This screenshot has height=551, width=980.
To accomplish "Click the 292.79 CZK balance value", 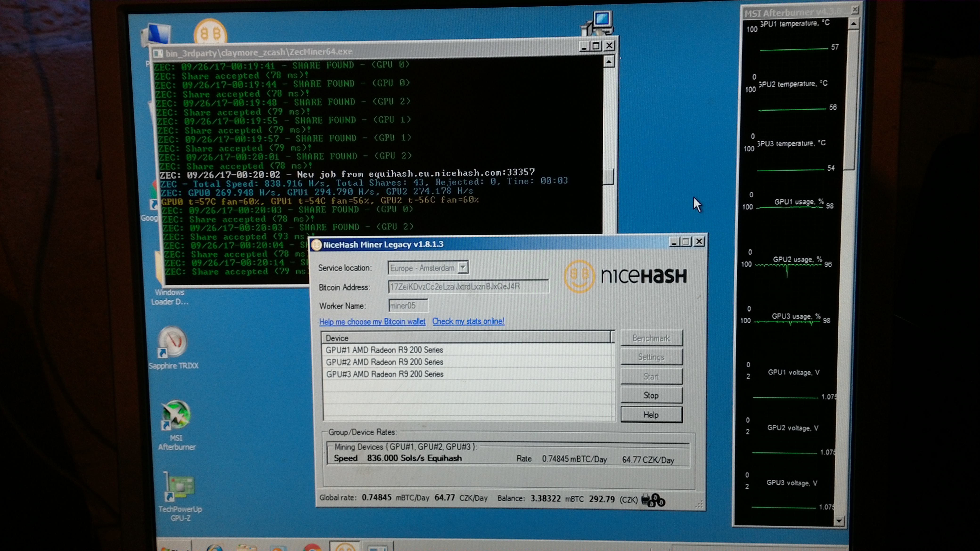I will point(602,499).
